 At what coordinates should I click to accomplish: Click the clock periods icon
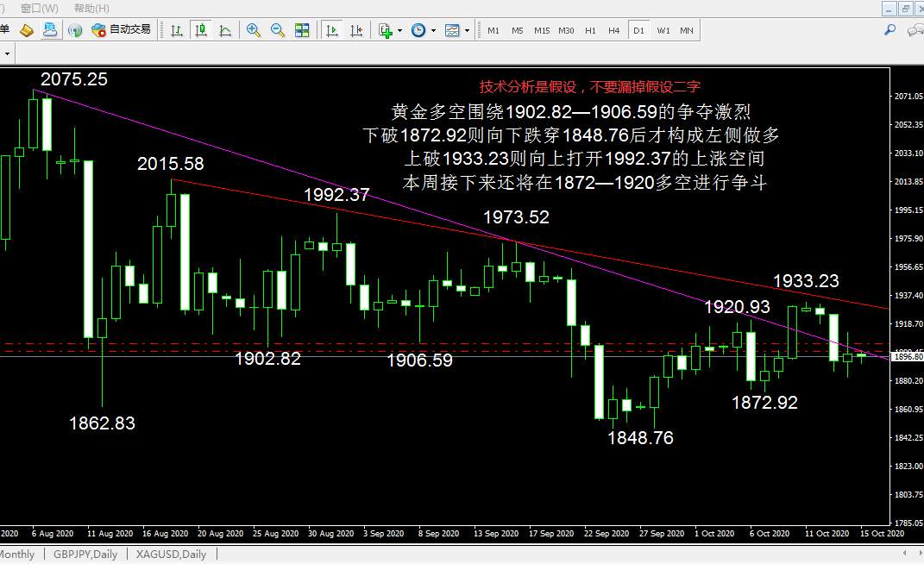[418, 30]
